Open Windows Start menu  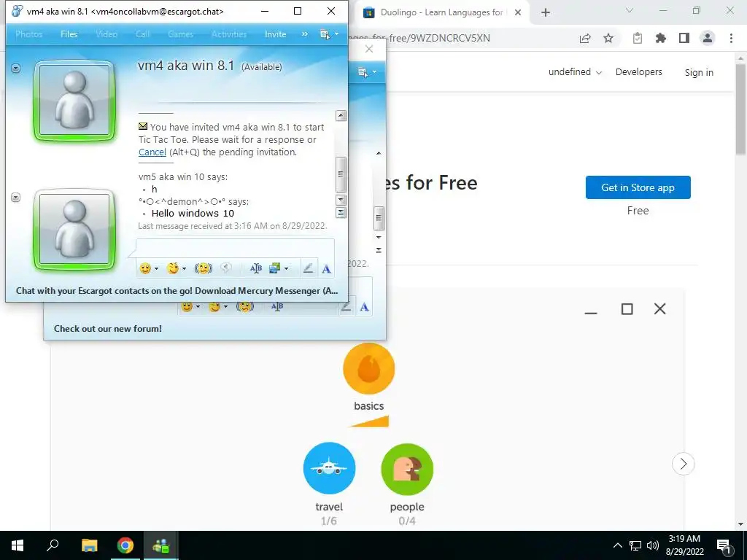18,545
